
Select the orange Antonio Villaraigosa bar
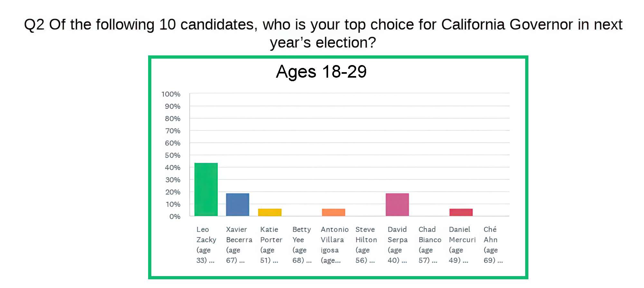[334, 212]
